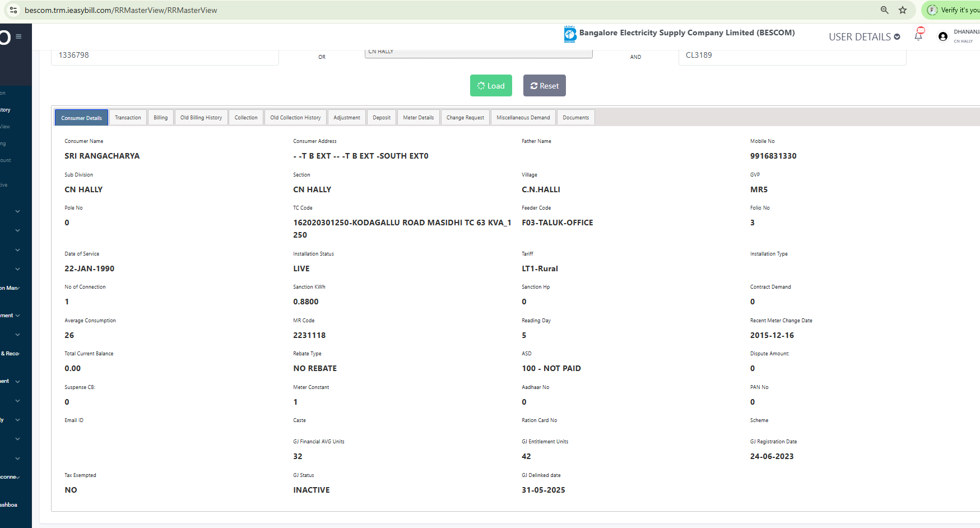Open the Change Request tab
Viewport: 980px width, 528px height.
coord(465,118)
